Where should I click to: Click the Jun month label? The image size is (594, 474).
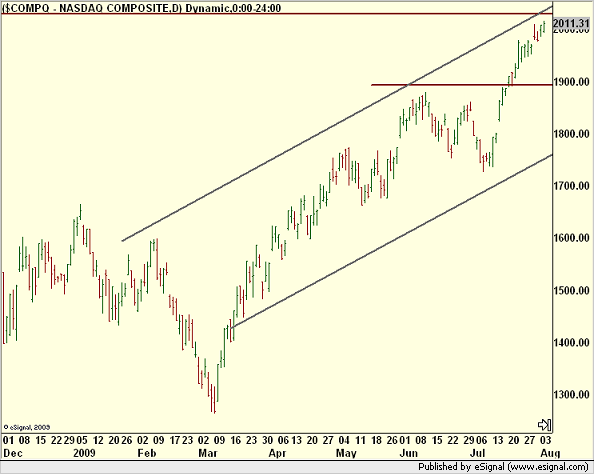tap(409, 453)
